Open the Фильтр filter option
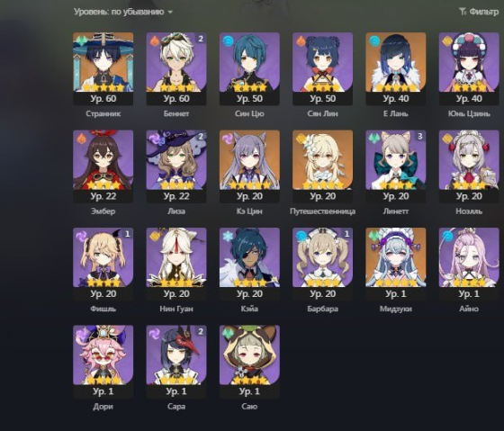Image resolution: width=504 pixels, height=431 pixels. [x=479, y=12]
